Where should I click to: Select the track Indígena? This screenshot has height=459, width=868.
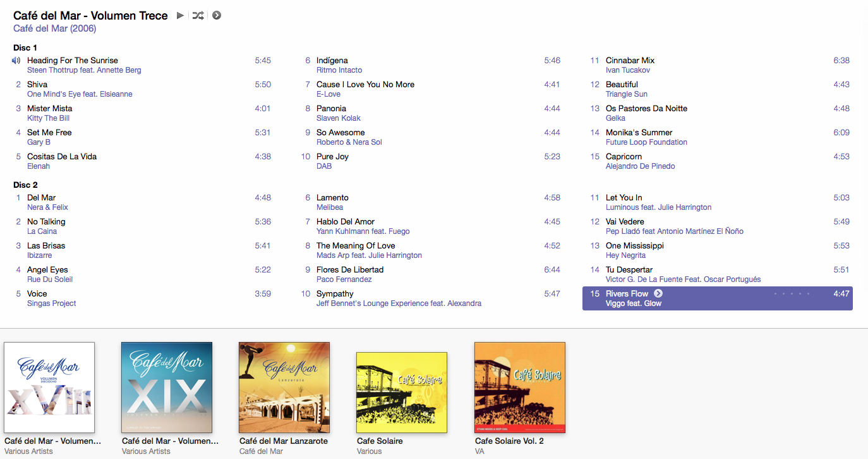332,60
